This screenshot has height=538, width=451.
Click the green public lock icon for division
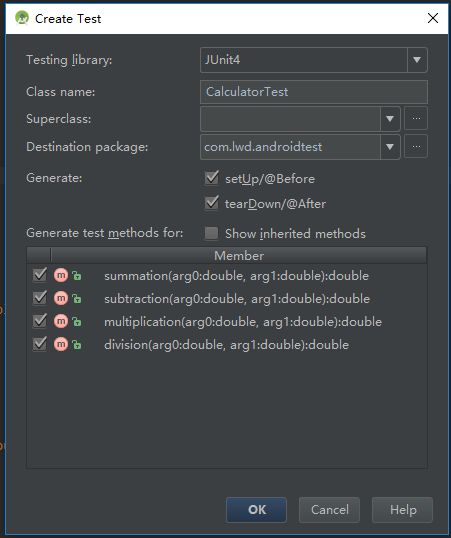coord(77,344)
